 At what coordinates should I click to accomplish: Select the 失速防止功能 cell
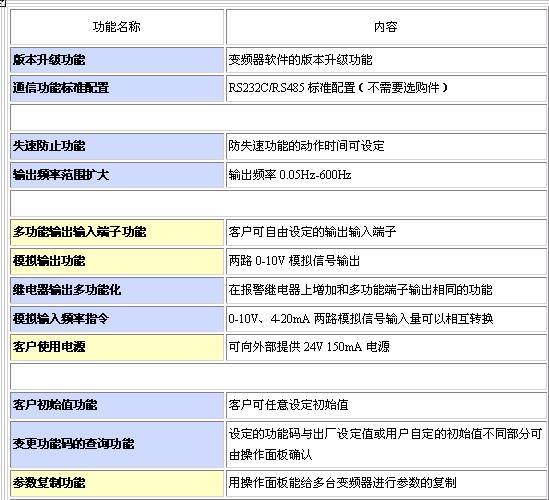tap(117, 146)
